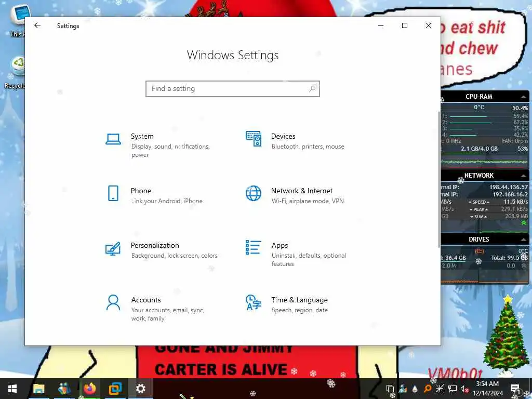Open Devices settings with keyboard-speaker icon
532x399 pixels.
pyautogui.click(x=254, y=139)
